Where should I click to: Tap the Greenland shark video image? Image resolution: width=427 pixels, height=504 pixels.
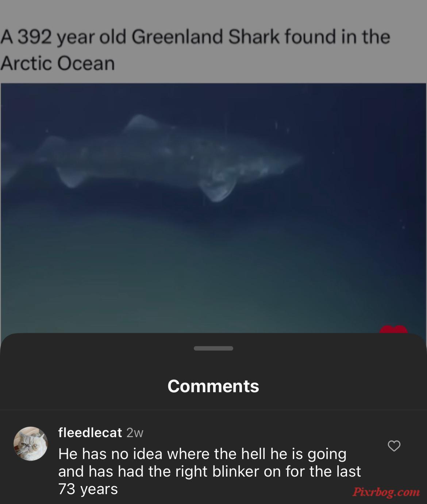[213, 208]
